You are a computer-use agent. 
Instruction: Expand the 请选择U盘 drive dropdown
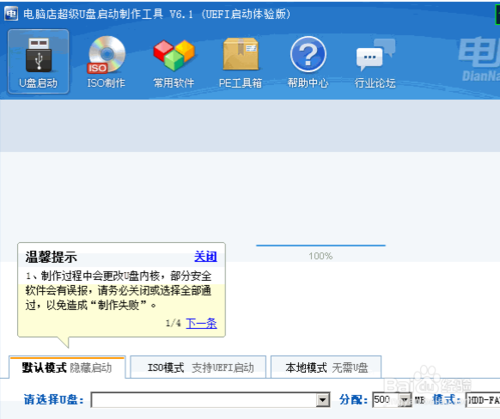(322, 400)
